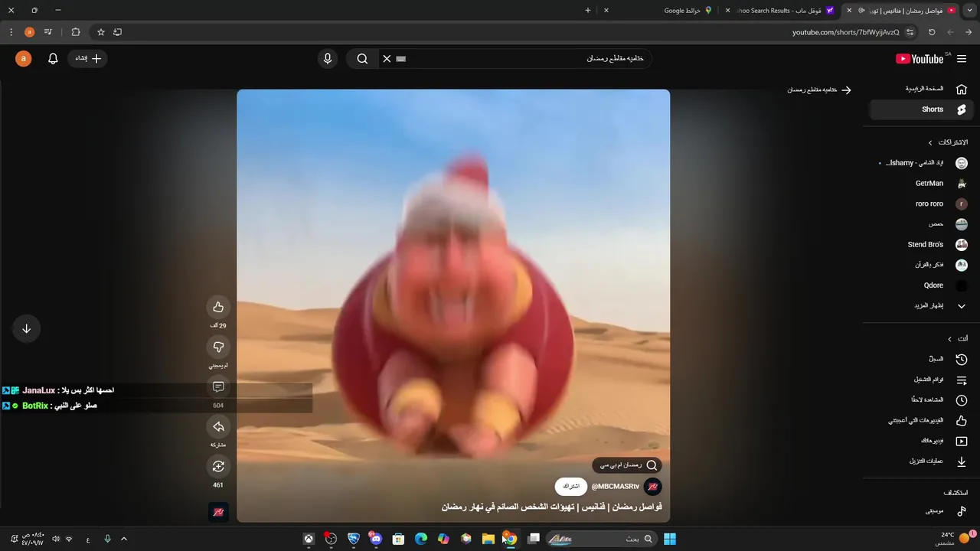
Task: Open Microsoft Edge from the taskbar
Action: point(420,539)
